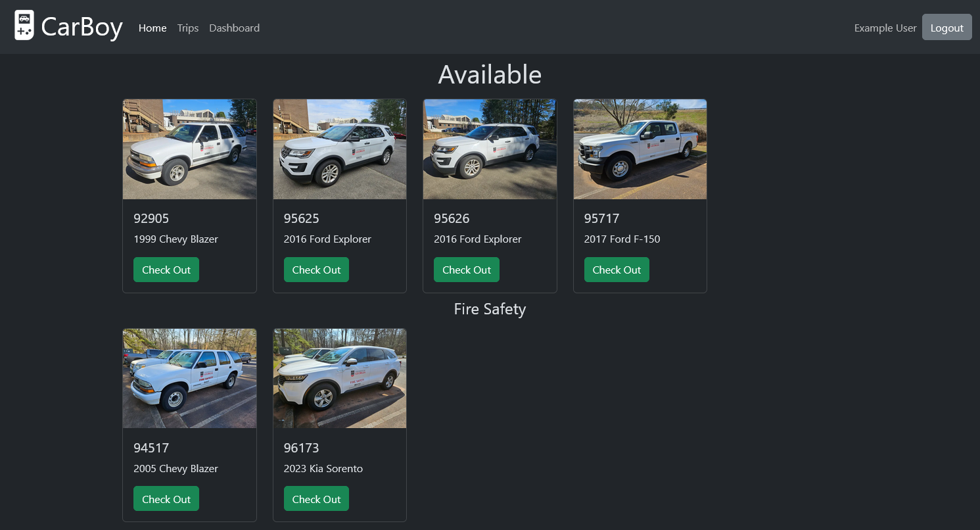Click the 96173 vehicle number title
Viewport: 980px width, 530px height.
point(301,448)
